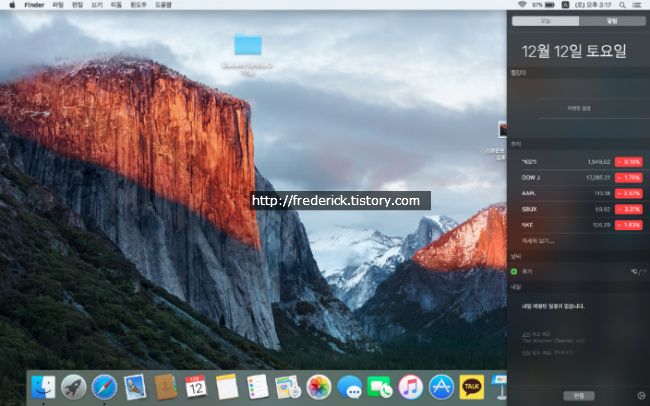Toggle the SBUX red percentage badge
This screenshot has width=650, height=406.
(628, 209)
